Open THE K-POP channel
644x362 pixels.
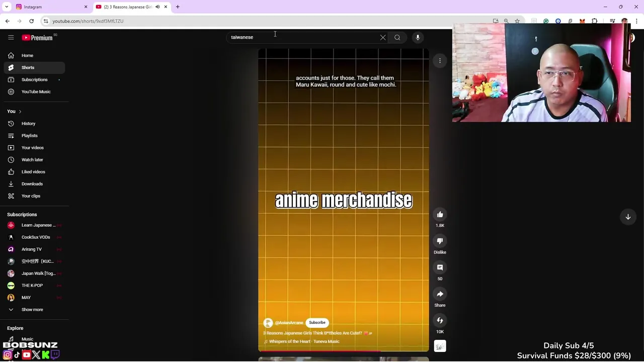click(34, 285)
